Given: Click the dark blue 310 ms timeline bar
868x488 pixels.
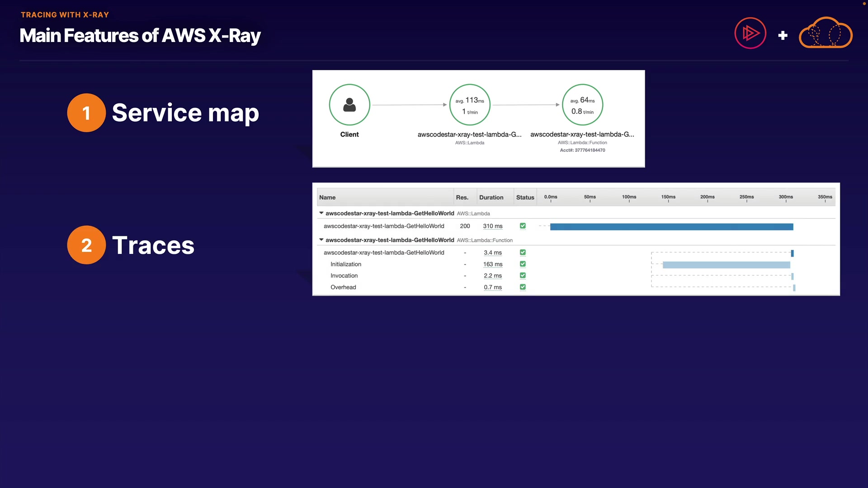Looking at the screenshot, I should tap(671, 227).
